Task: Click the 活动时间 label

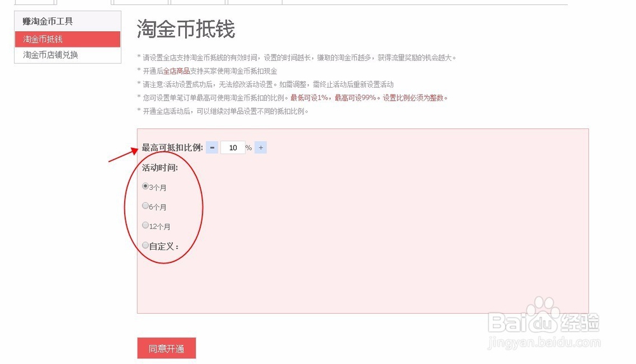Action: click(160, 168)
